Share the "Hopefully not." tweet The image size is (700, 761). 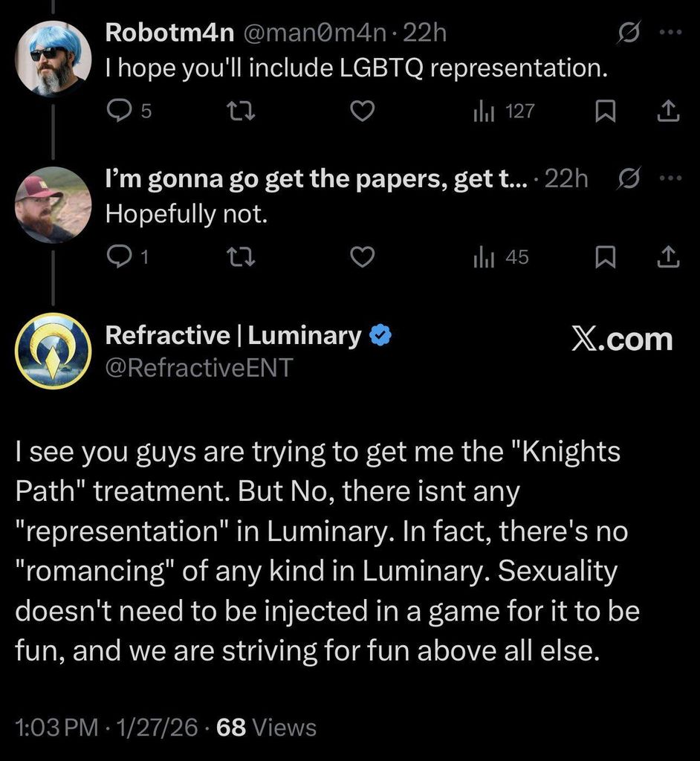tap(669, 257)
